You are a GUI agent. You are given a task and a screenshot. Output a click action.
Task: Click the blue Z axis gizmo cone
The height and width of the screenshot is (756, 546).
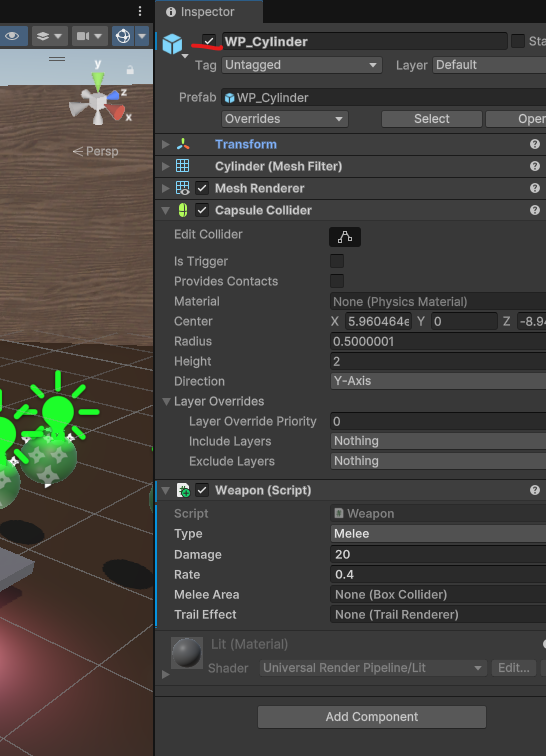(113, 95)
